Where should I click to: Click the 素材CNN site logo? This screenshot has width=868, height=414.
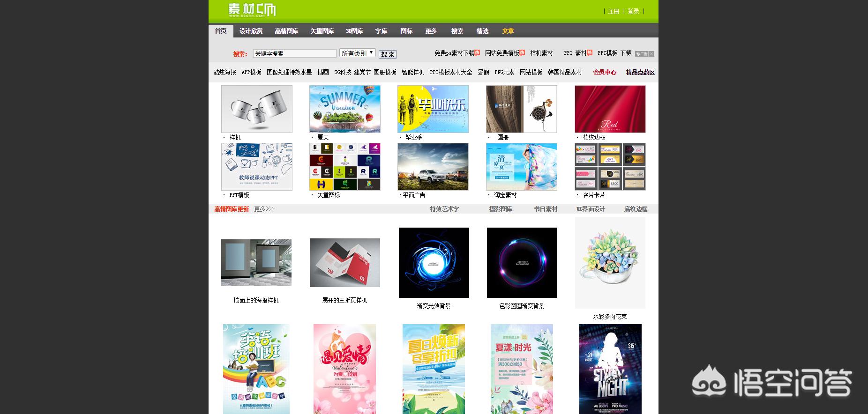point(252,10)
